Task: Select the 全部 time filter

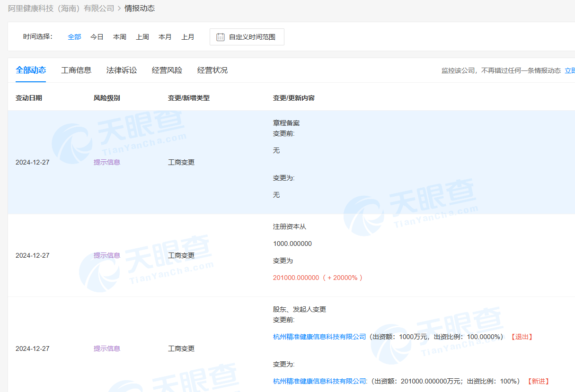Action: click(x=74, y=37)
